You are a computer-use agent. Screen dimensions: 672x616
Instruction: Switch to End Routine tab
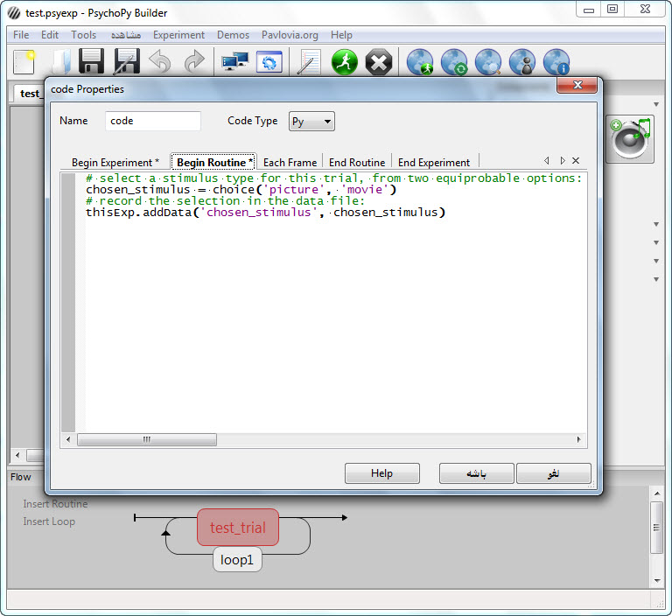pos(357,163)
